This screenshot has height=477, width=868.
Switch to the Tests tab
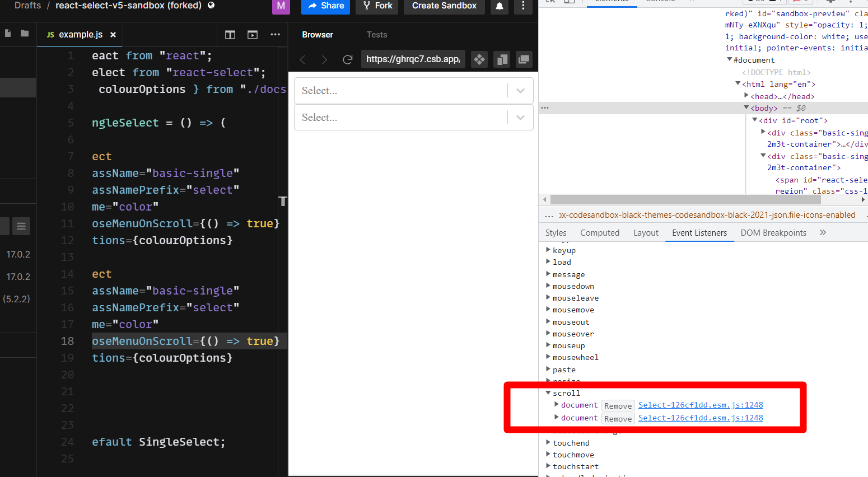click(376, 34)
